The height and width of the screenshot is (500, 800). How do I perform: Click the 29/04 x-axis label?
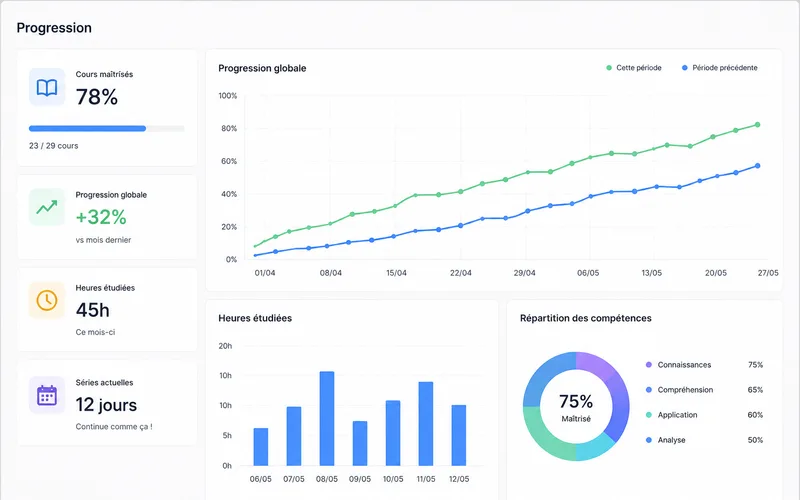click(524, 273)
